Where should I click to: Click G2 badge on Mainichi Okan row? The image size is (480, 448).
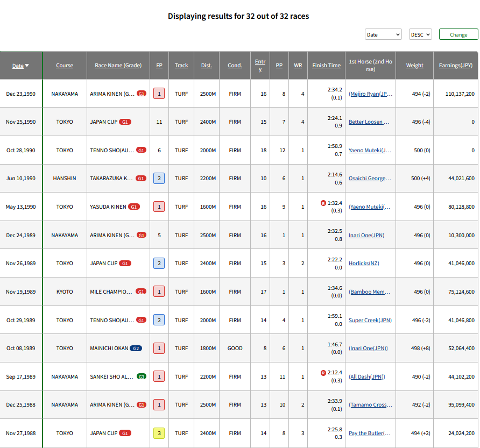tap(136, 349)
